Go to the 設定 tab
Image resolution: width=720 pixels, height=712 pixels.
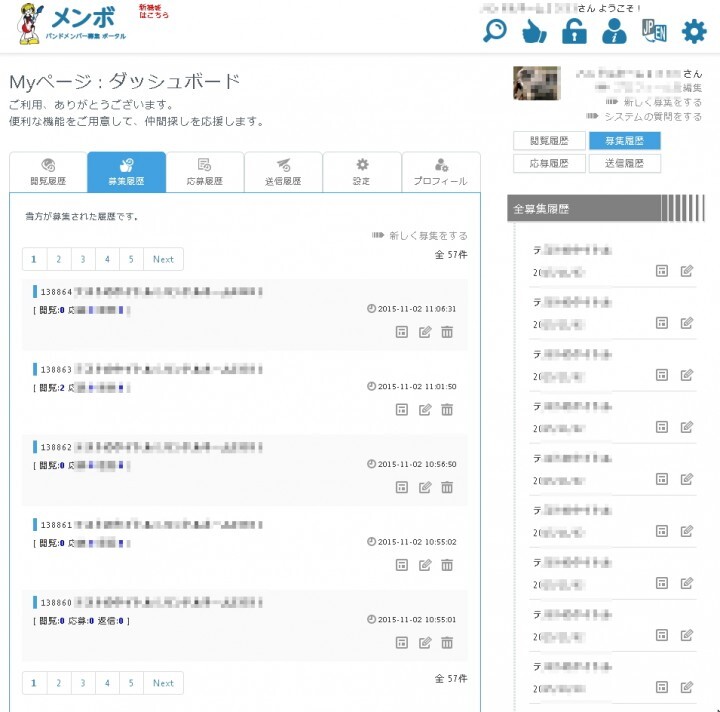click(362, 172)
